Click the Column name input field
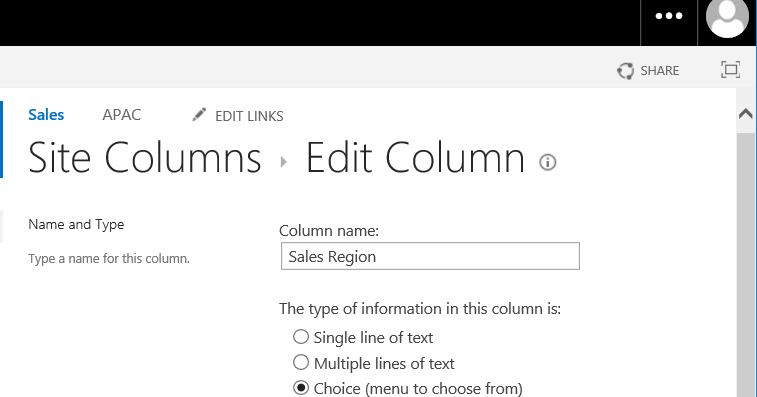The height and width of the screenshot is (397, 757). pyautogui.click(x=430, y=256)
